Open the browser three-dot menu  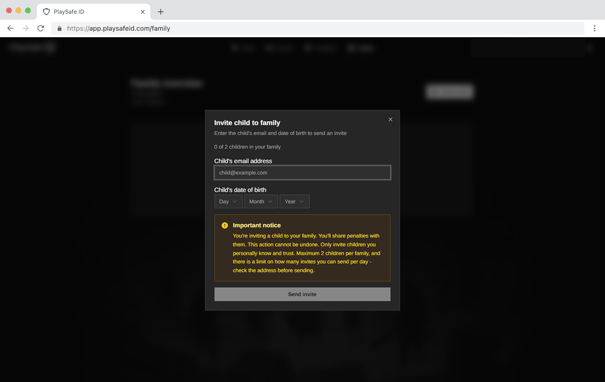pos(594,28)
